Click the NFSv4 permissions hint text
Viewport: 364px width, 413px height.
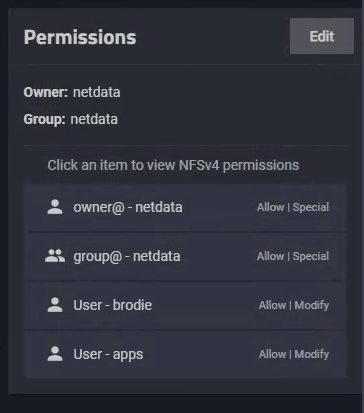click(x=173, y=165)
